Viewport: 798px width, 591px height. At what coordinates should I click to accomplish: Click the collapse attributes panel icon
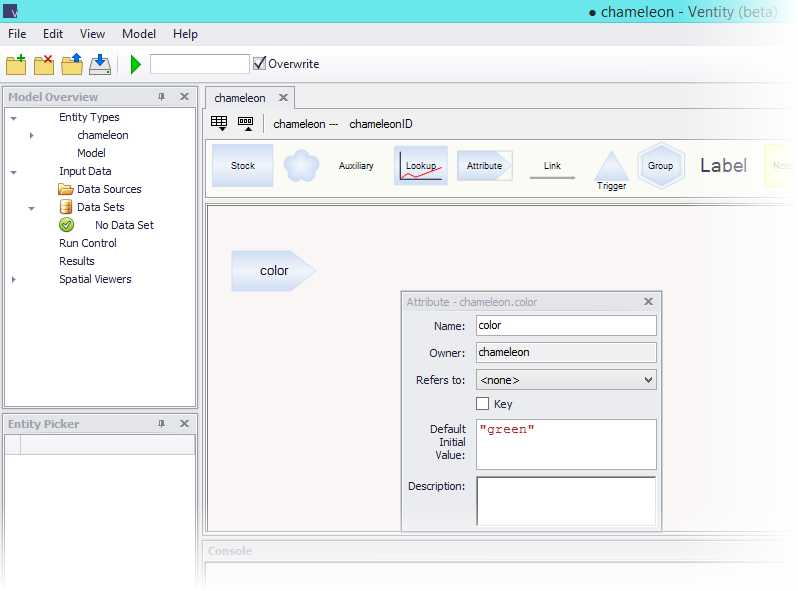click(246, 123)
